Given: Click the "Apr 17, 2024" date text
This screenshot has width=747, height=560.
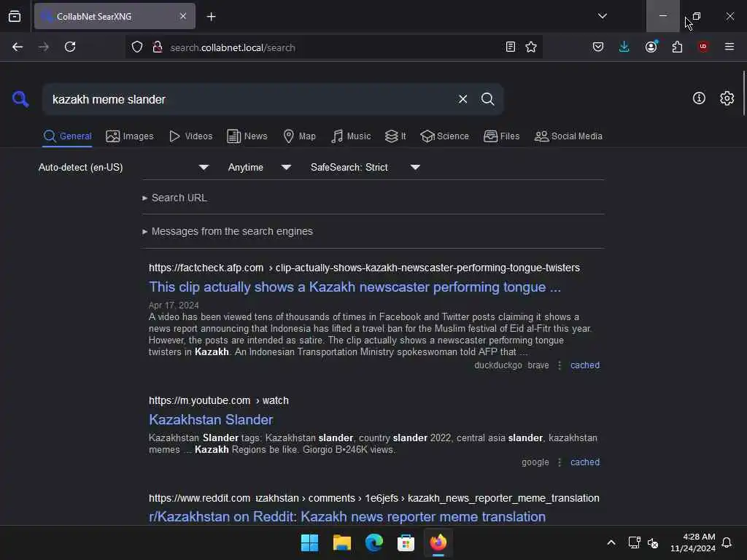Looking at the screenshot, I should pyautogui.click(x=174, y=306).
